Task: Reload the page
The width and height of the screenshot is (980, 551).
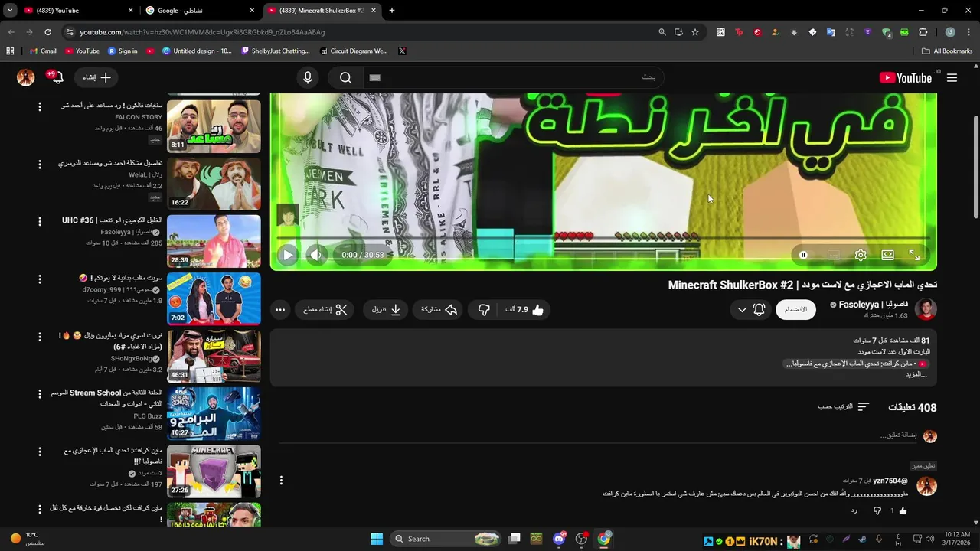Action: 47,32
